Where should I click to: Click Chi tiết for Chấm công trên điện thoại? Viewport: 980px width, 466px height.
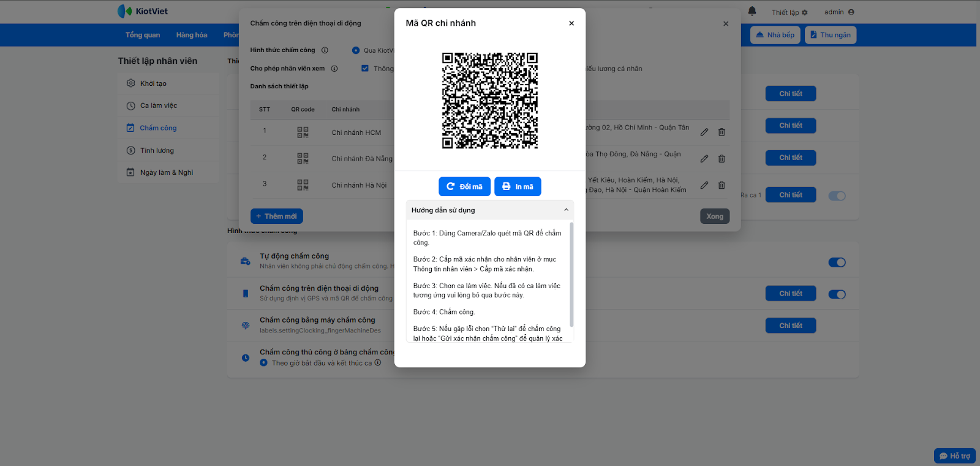tap(791, 294)
